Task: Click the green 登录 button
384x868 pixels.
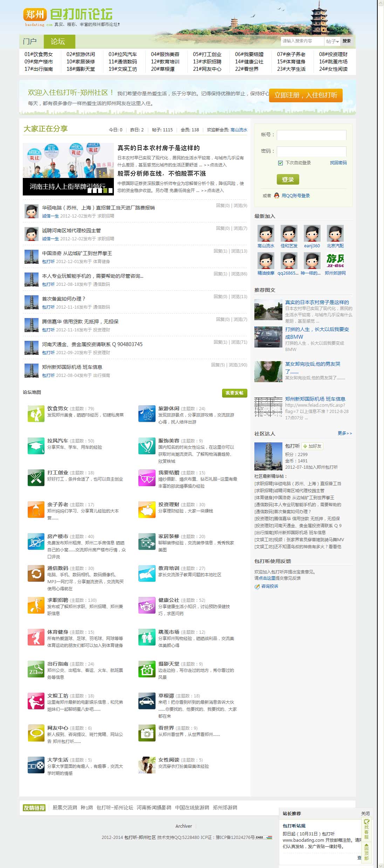Action: (x=288, y=179)
